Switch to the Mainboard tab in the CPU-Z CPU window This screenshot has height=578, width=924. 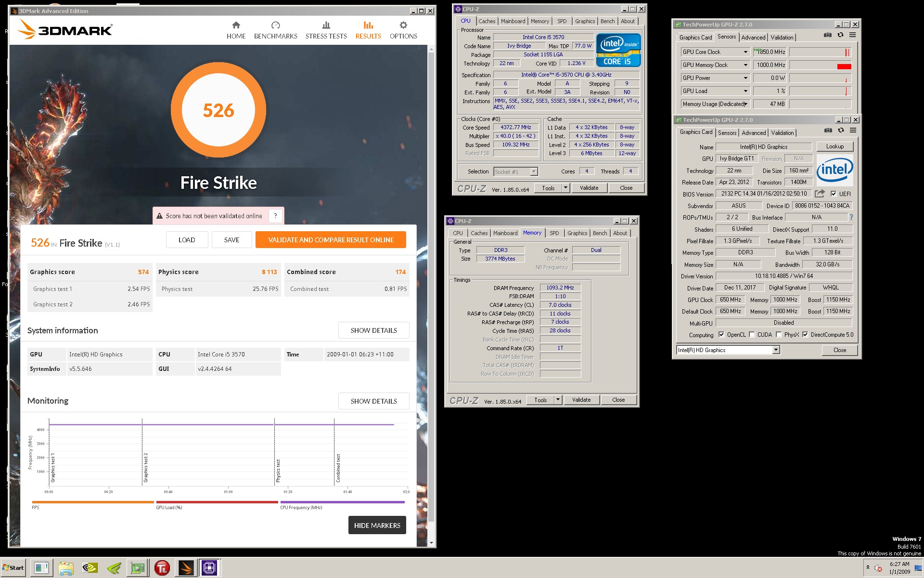(x=513, y=21)
